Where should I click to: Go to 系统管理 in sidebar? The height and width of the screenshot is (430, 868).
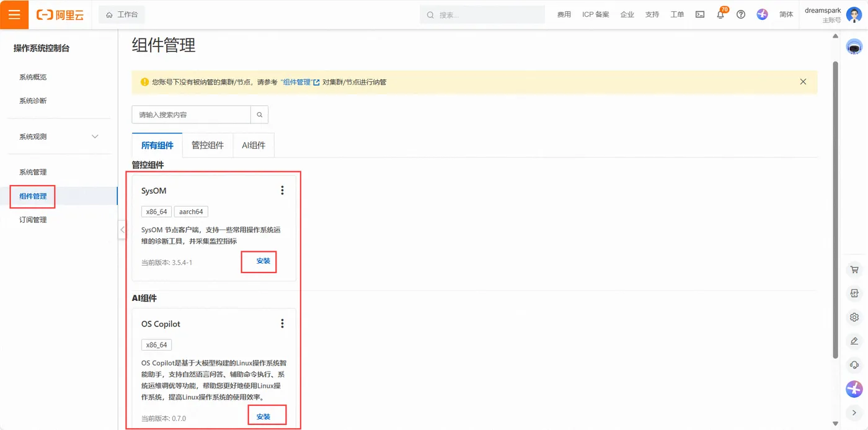point(33,172)
